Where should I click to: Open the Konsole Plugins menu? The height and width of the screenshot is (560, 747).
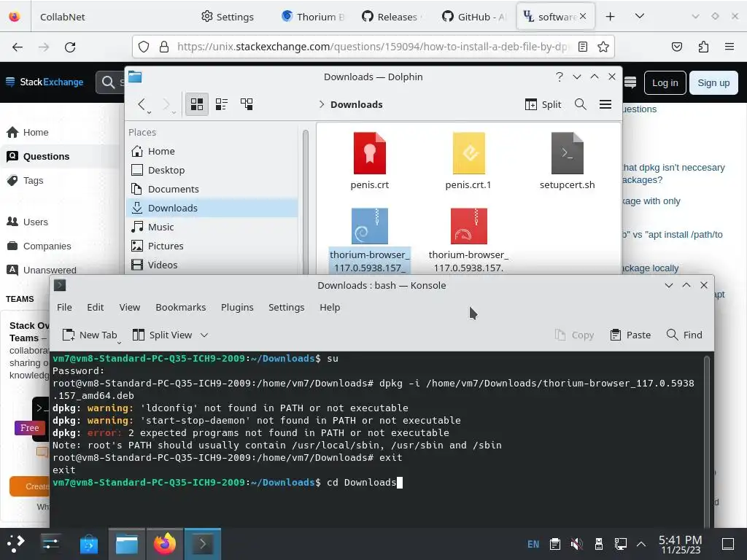(237, 307)
